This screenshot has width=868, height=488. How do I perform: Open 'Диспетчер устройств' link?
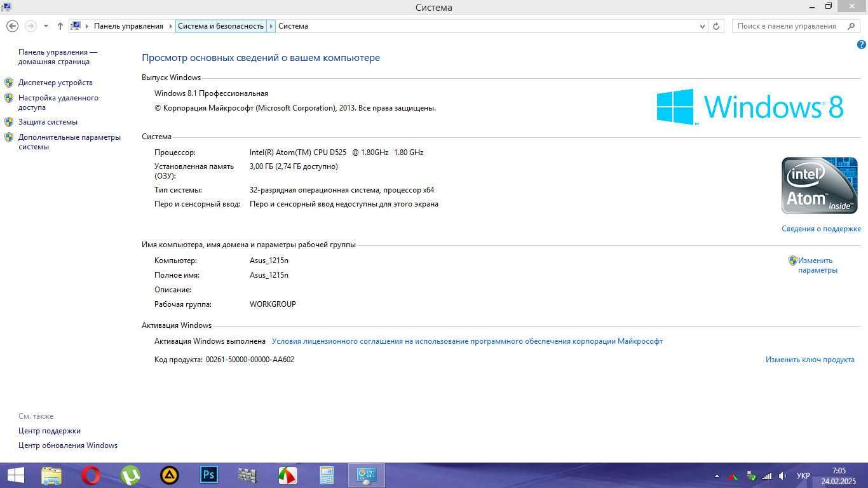point(55,83)
